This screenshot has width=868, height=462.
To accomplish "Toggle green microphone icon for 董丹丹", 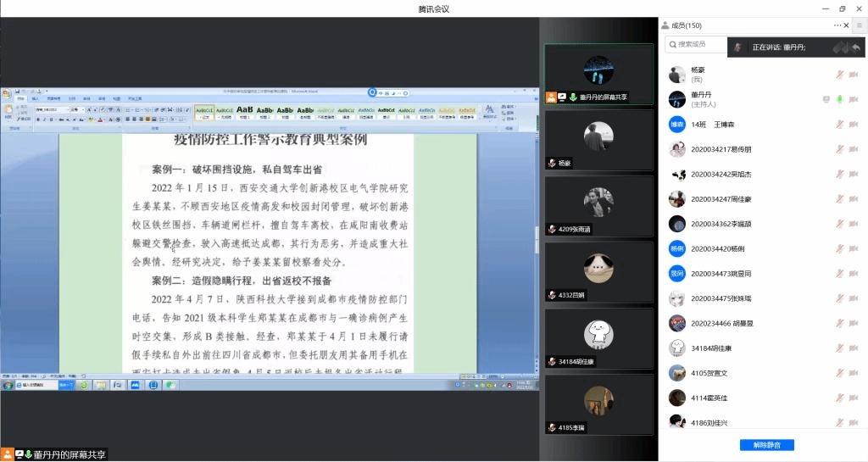I will (839, 99).
